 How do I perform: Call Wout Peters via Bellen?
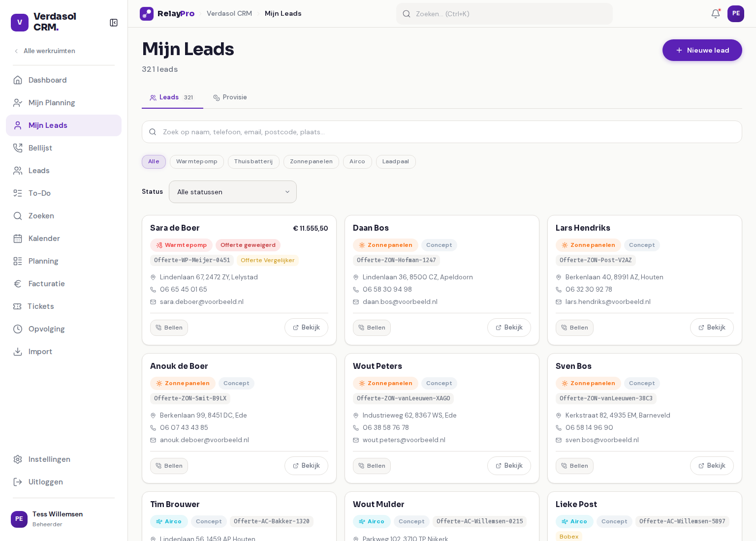(372, 466)
